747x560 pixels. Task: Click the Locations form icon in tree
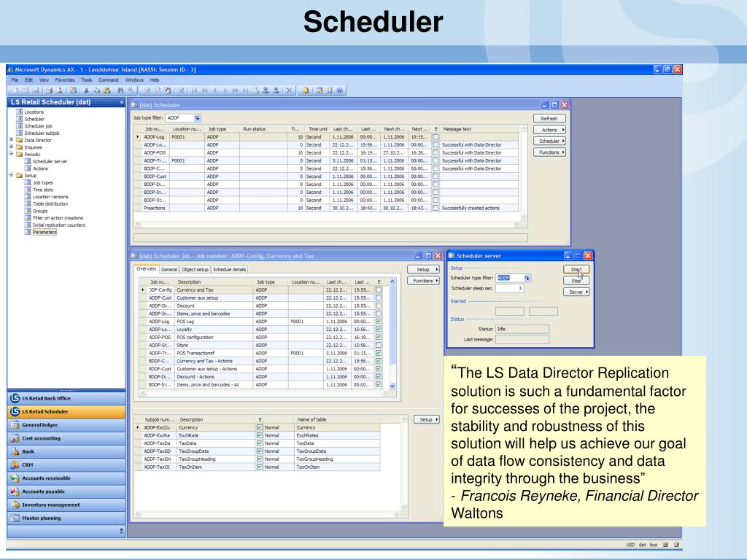pyautogui.click(x=20, y=112)
